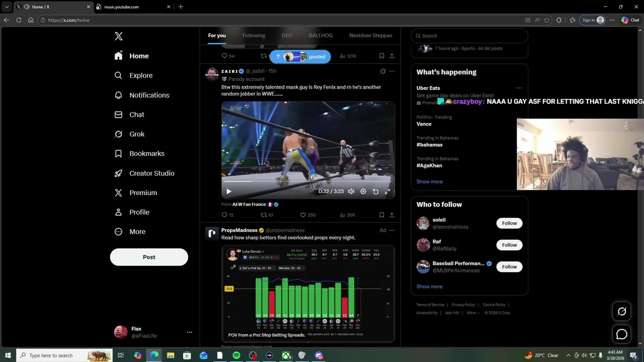Switch to the Nextdoor Steppas tab

[x=370, y=36]
